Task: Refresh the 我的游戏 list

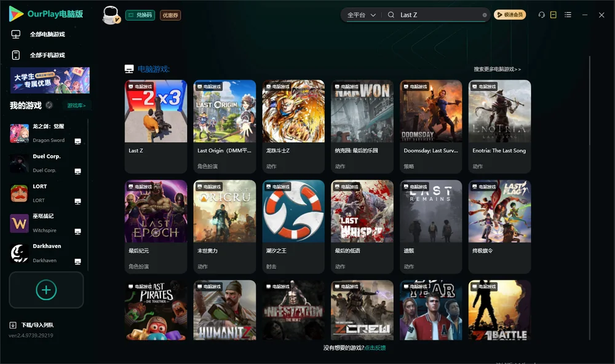Action: [x=49, y=105]
